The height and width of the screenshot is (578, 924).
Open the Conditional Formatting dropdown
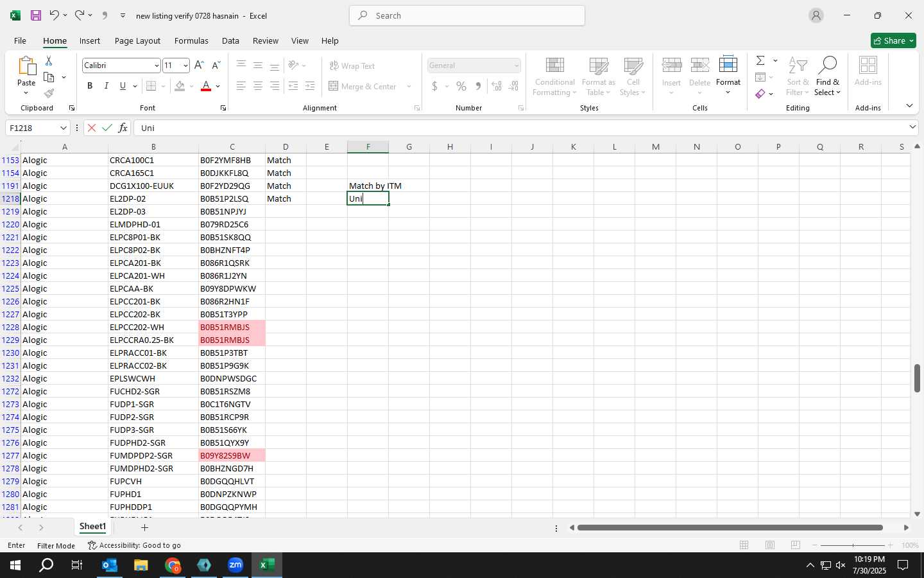555,77
